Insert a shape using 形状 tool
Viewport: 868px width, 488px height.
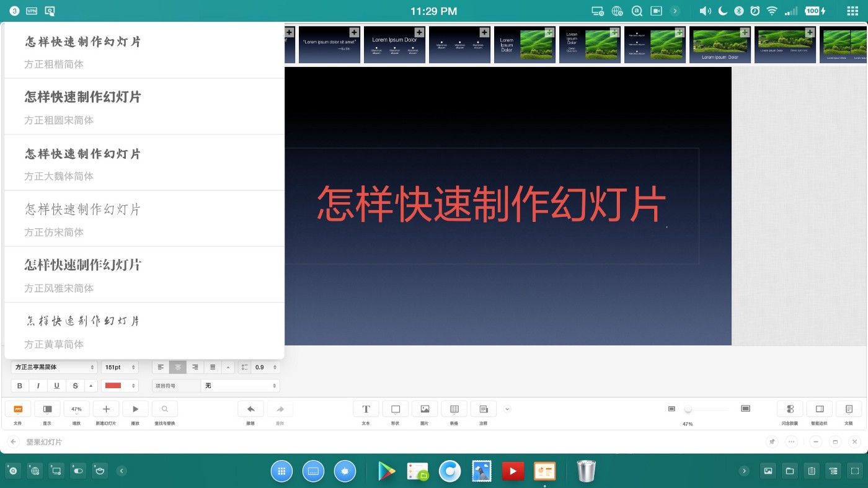(396, 409)
